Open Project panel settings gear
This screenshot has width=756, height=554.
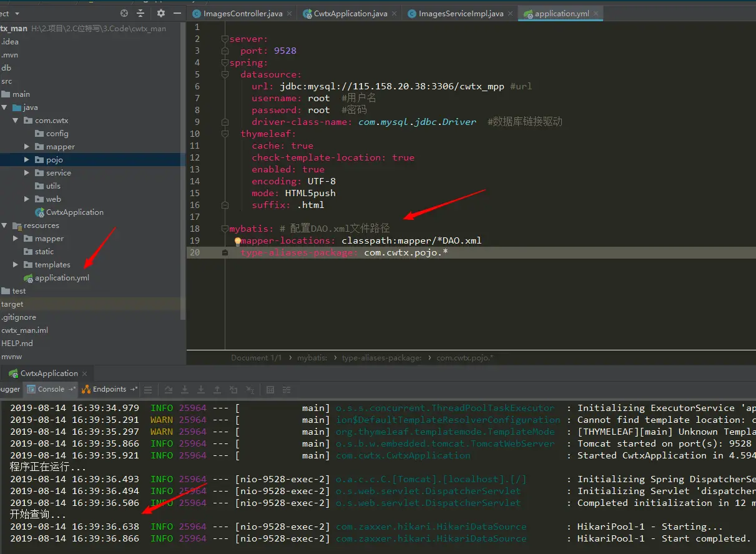pyautogui.click(x=161, y=13)
